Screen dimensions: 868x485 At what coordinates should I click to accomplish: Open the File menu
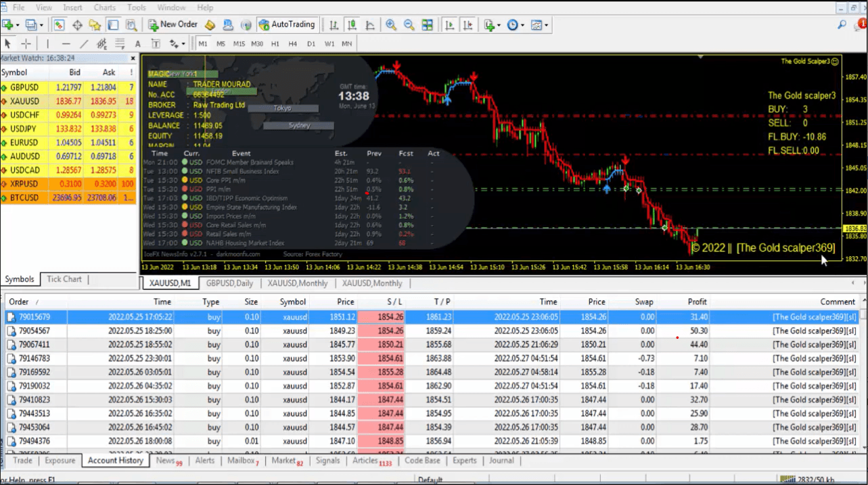19,7
